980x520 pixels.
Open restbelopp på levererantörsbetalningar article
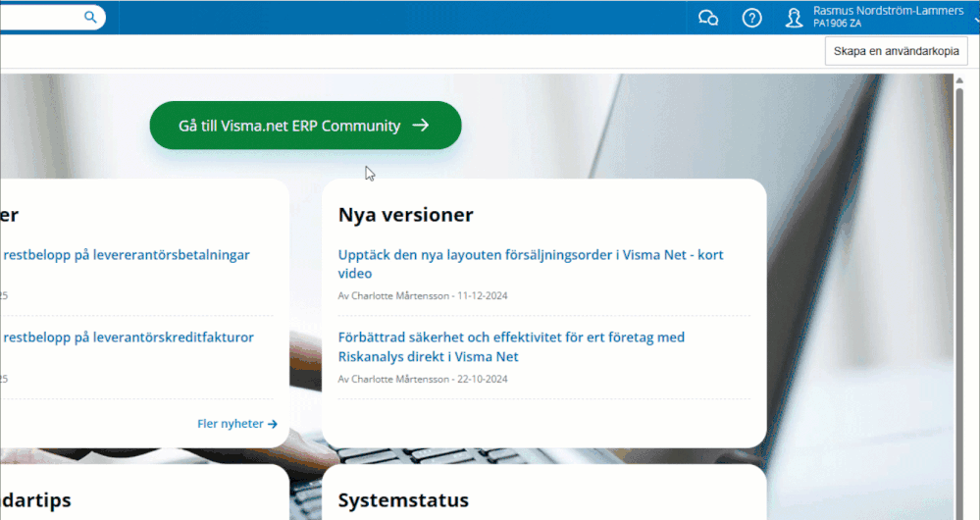[127, 255]
